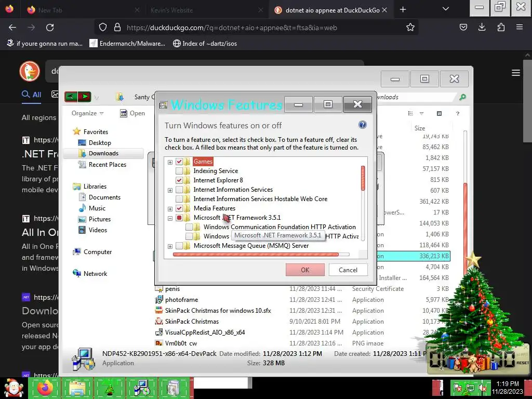532x399 pixels.
Task: Reload the page in Firefox
Action: [x=50, y=28]
